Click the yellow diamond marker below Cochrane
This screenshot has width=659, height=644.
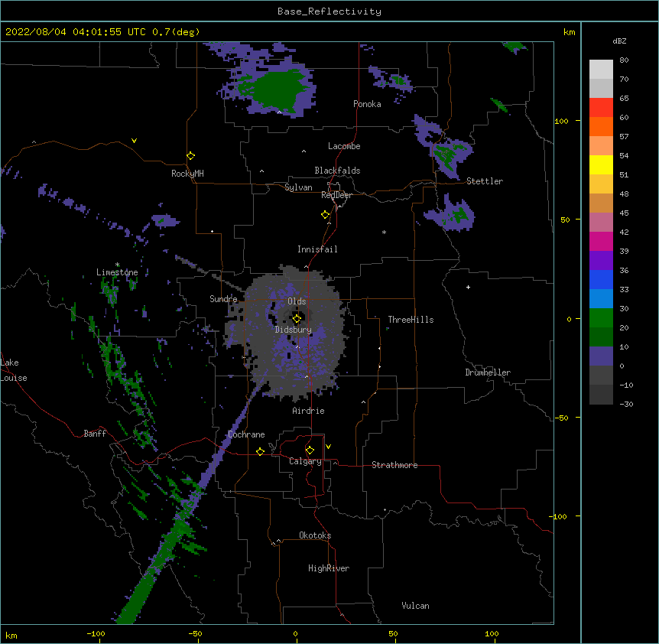260,451
